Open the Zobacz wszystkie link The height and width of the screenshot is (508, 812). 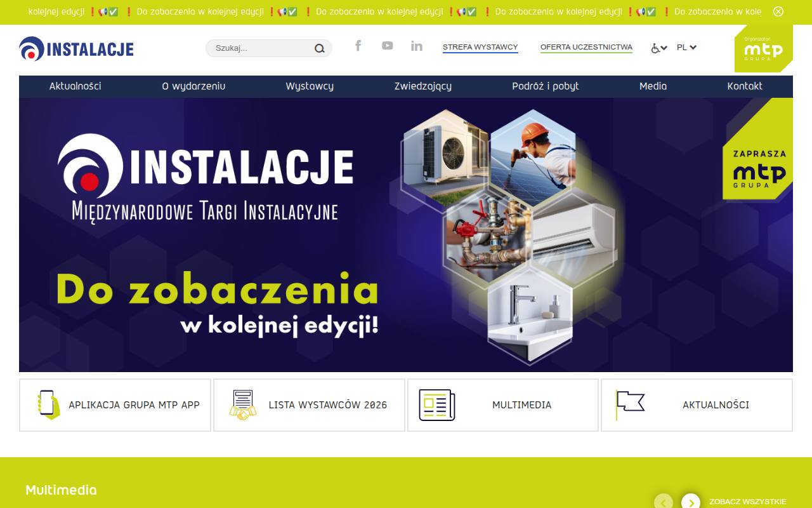[748, 502]
